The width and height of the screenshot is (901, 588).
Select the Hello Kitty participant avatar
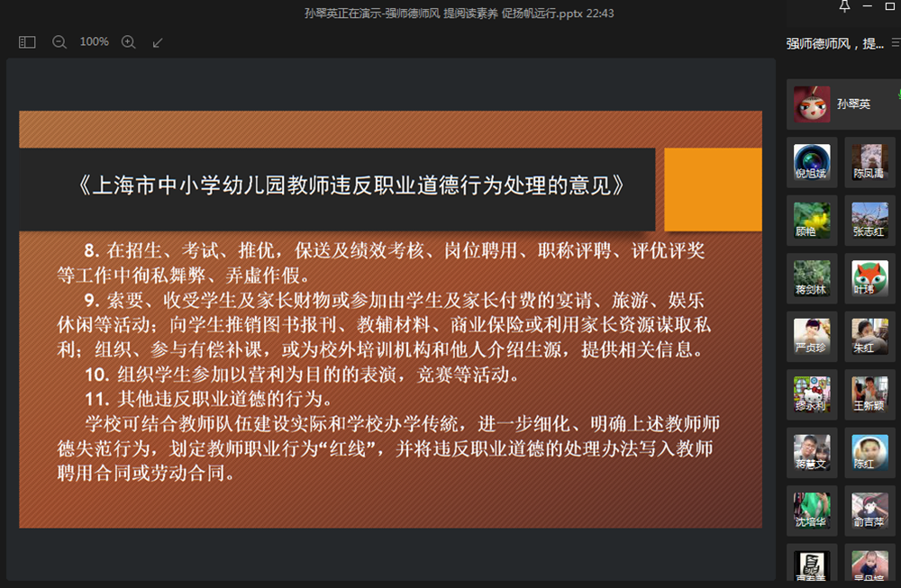pyautogui.click(x=812, y=394)
